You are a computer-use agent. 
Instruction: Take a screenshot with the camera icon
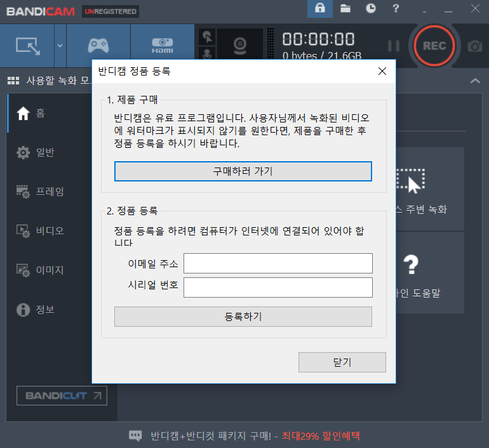click(475, 46)
